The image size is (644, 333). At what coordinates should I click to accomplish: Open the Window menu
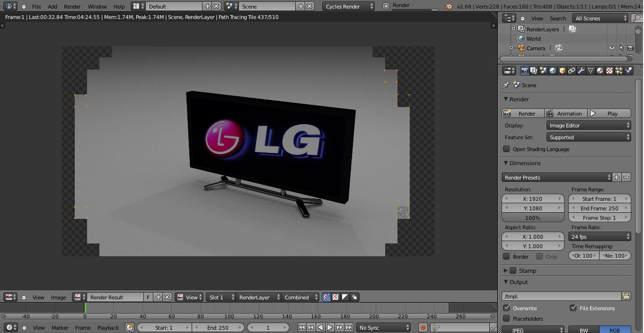[97, 6]
